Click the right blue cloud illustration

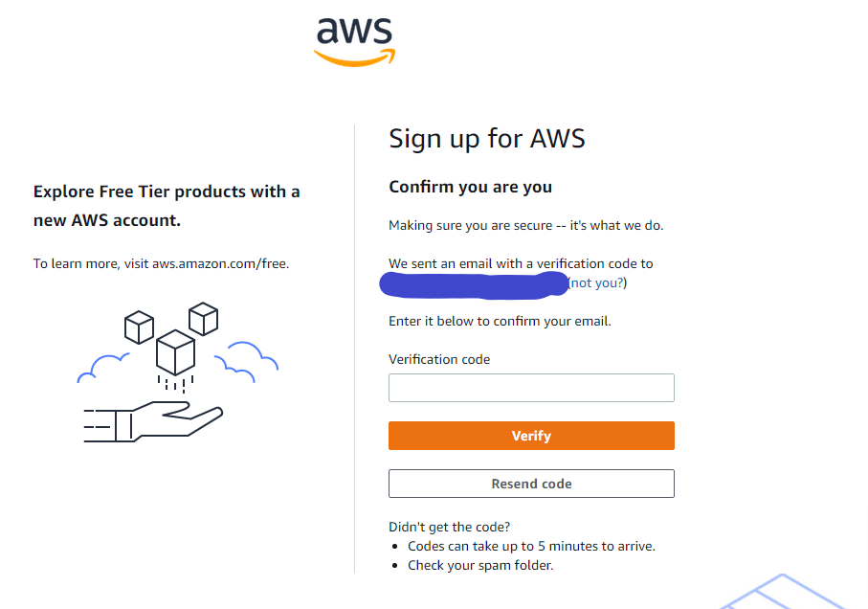click(246, 362)
